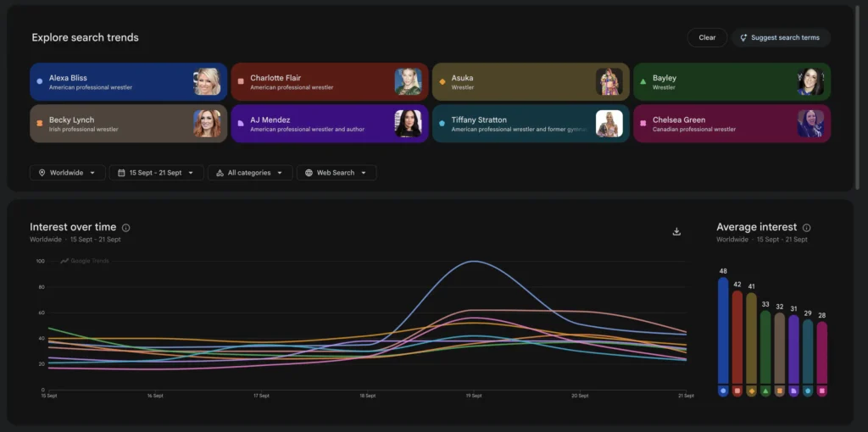This screenshot has width=868, height=432.
Task: Open the AJ Mendez term card
Action: (330, 124)
